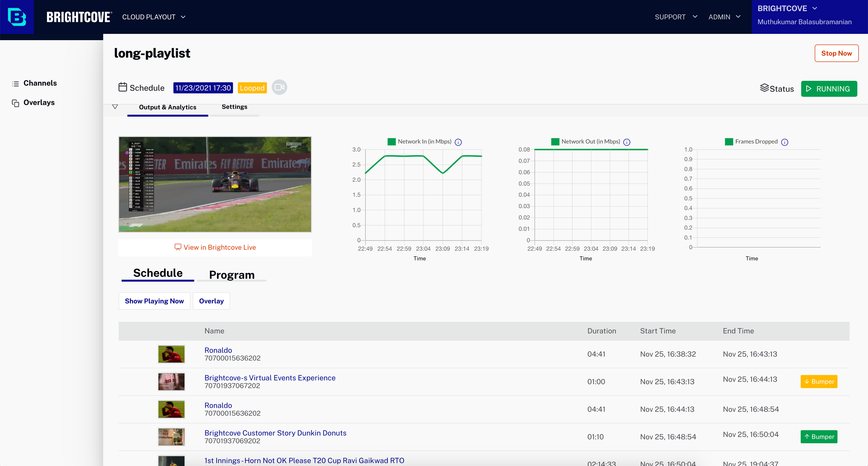The width and height of the screenshot is (868, 466).
Task: Click the end time Nov 25, 16:50:04
Action: 751,435
